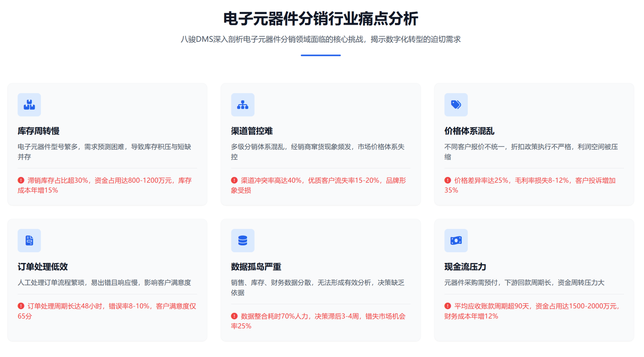644x357 pixels.
Task: Click the boxes icon above 库存周转慢
Action: pyautogui.click(x=29, y=105)
